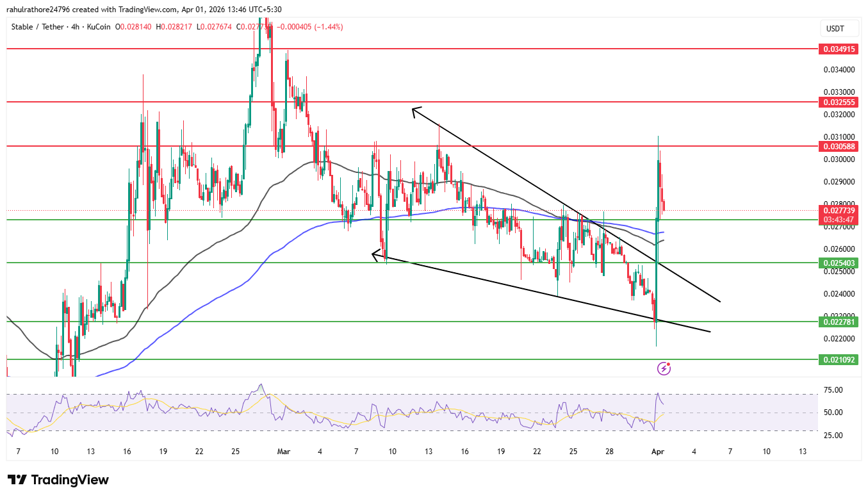Click the change percentage (-1.44%) in the legend

(x=328, y=27)
